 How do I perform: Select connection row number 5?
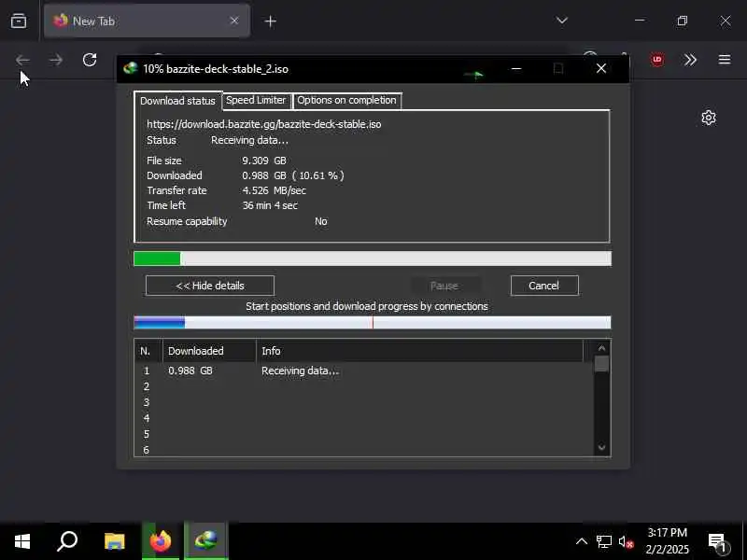[364, 434]
